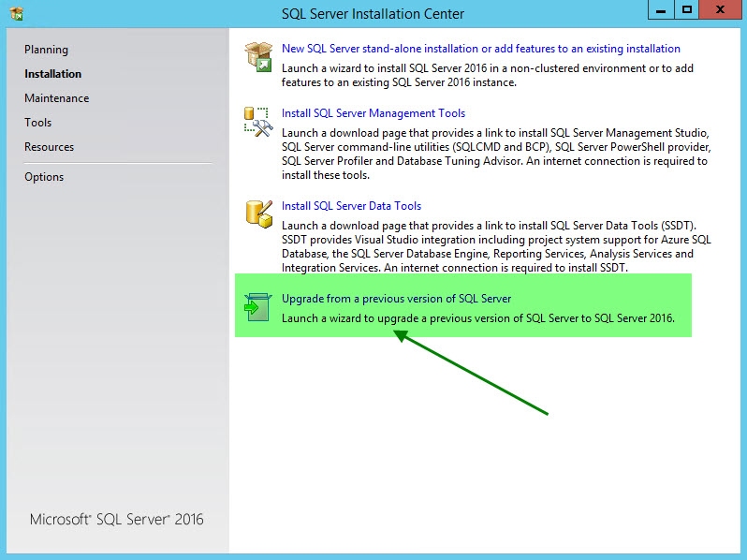This screenshot has height=560, width=747.
Task: Select the Installation section
Action: click(x=52, y=74)
